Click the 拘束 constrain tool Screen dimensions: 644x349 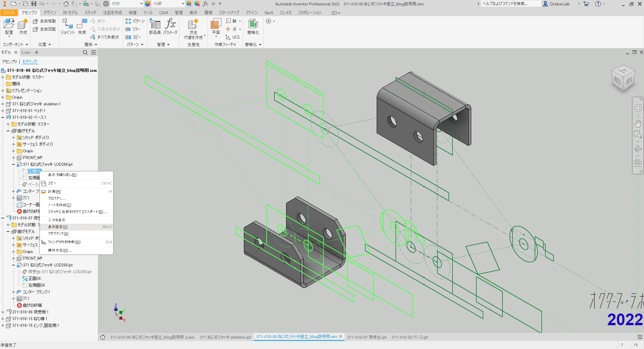82,27
